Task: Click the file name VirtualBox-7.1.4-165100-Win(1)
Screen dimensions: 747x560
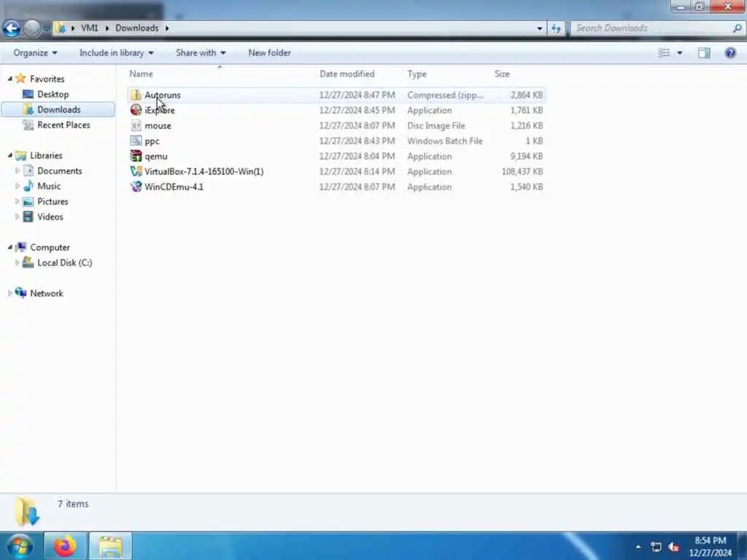Action: pos(204,171)
